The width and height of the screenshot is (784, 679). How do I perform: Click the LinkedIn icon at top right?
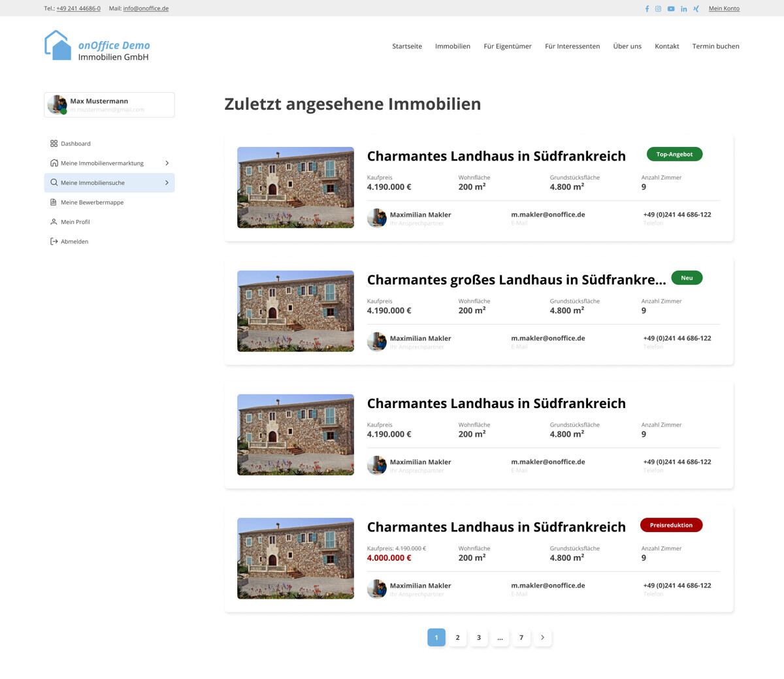pos(683,8)
